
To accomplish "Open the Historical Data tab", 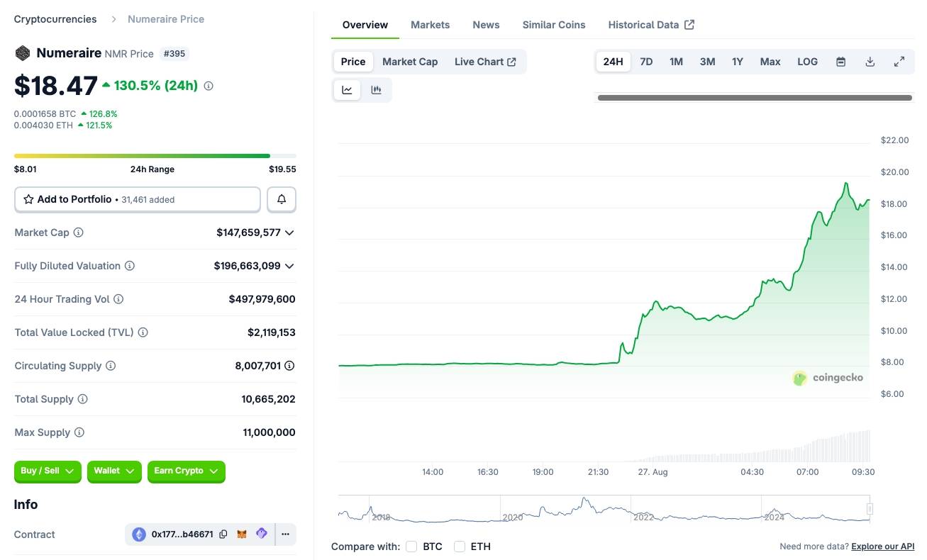I will (651, 25).
